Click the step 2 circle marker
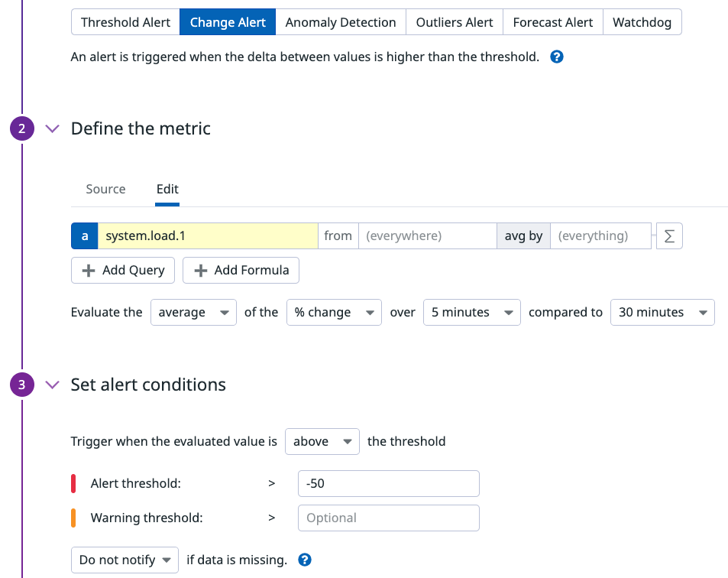Viewport: 728px width, 578px height. coord(21,128)
